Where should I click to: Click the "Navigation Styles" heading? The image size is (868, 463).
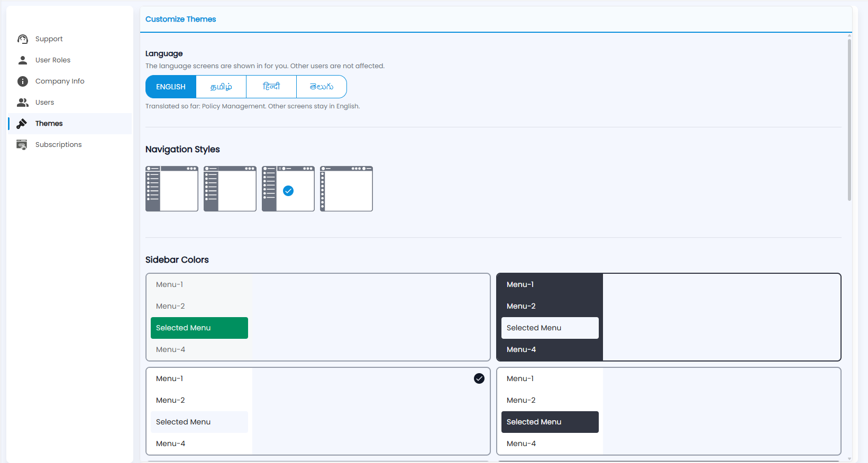tap(182, 150)
